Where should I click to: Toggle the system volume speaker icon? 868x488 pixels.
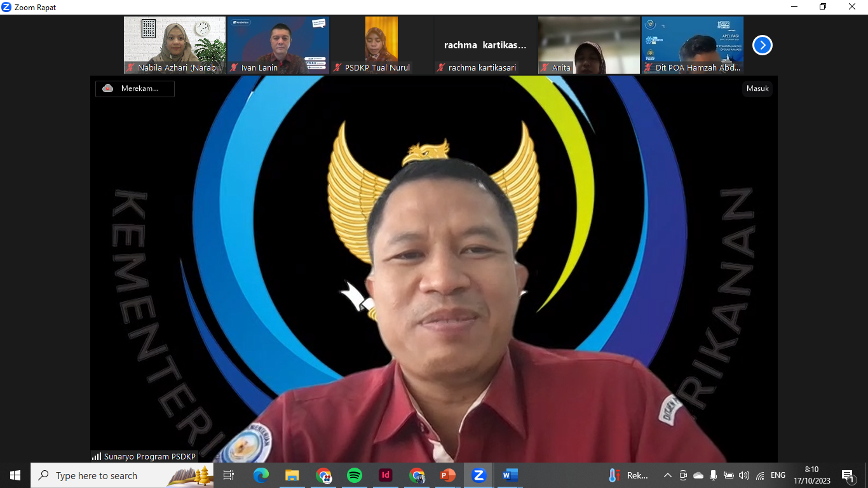pyautogui.click(x=743, y=475)
